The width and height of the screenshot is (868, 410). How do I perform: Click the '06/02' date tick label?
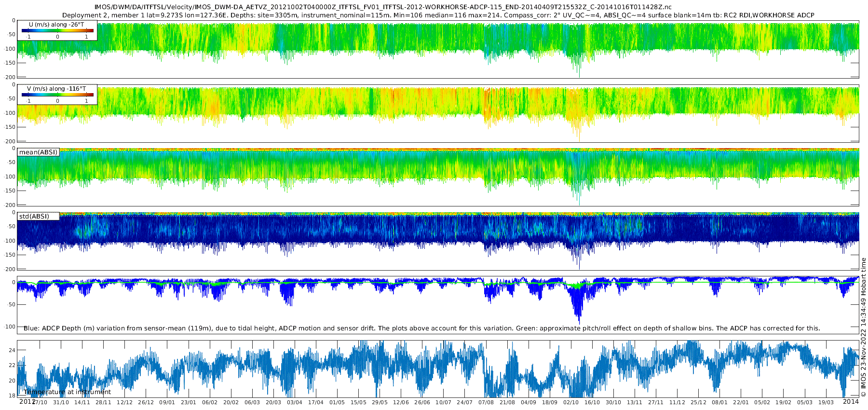click(x=209, y=402)
